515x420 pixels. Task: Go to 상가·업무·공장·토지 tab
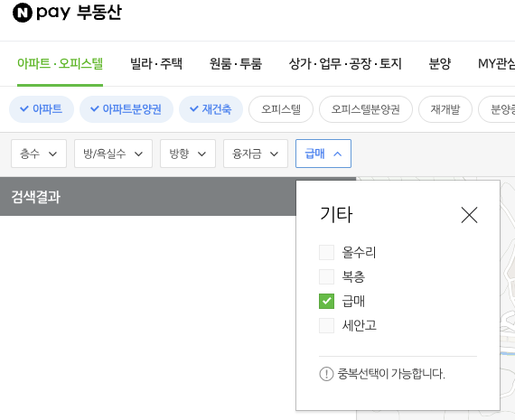coord(345,63)
